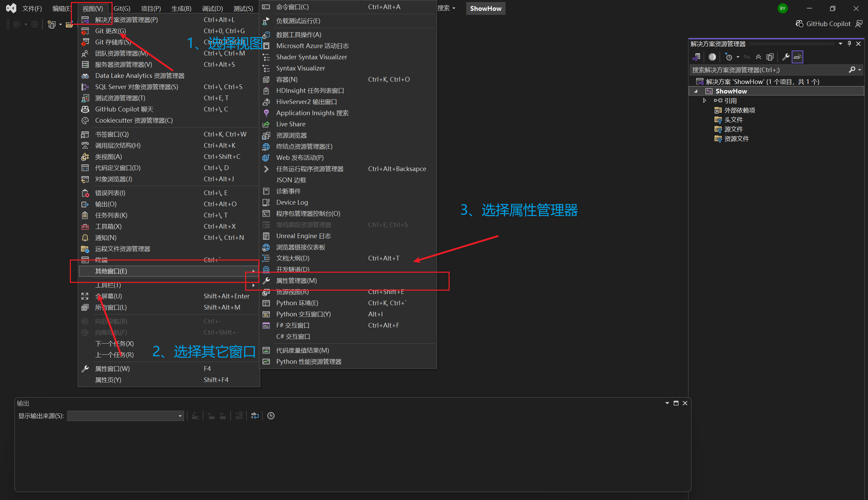868x500 pixels.
Task: Toggle 全屏幕(U) full screen mode
Action: (x=169, y=296)
